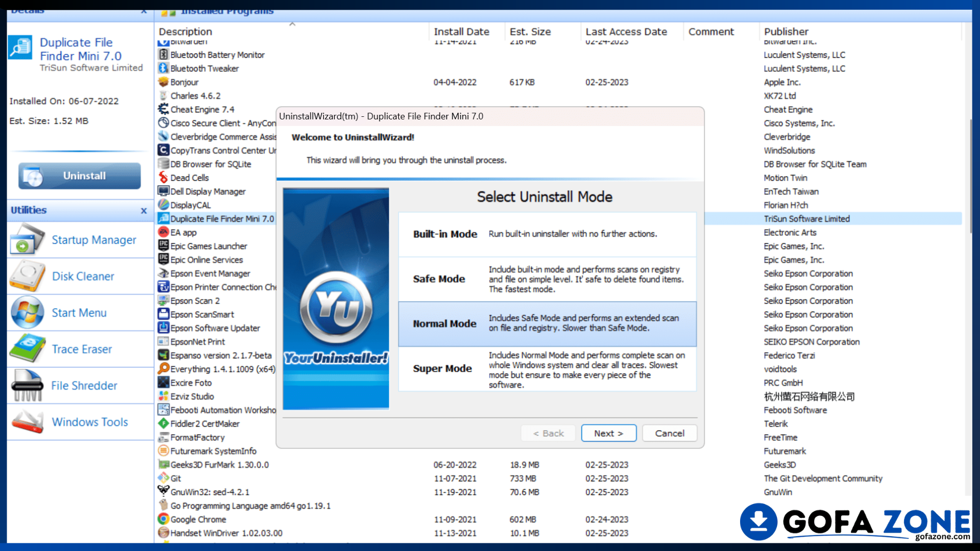Open Disk Cleaner link
The image size is (980, 551).
[83, 276]
